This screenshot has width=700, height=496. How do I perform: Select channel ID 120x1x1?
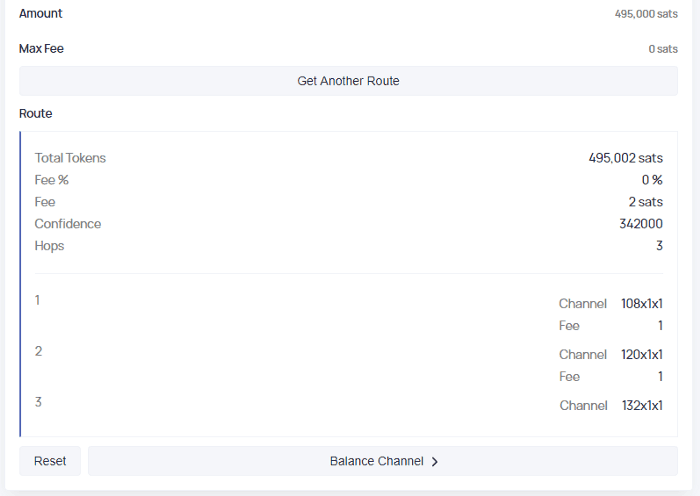642,354
